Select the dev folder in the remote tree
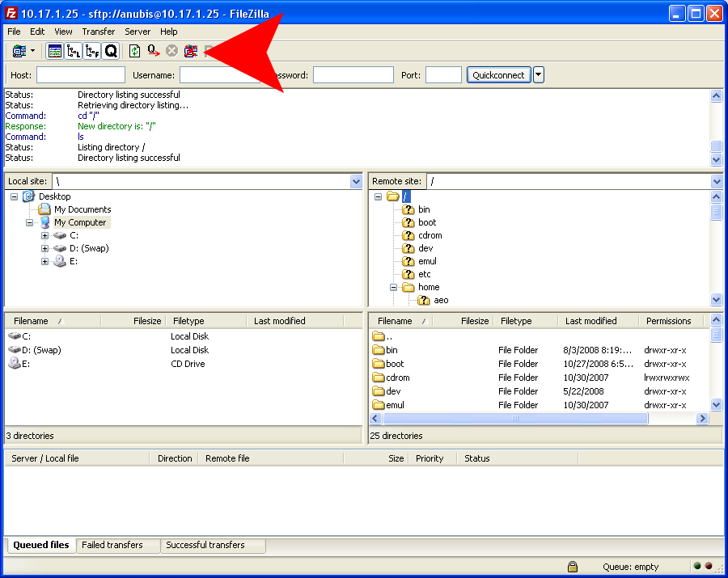Screen dimensions: 728x578 click(425, 248)
